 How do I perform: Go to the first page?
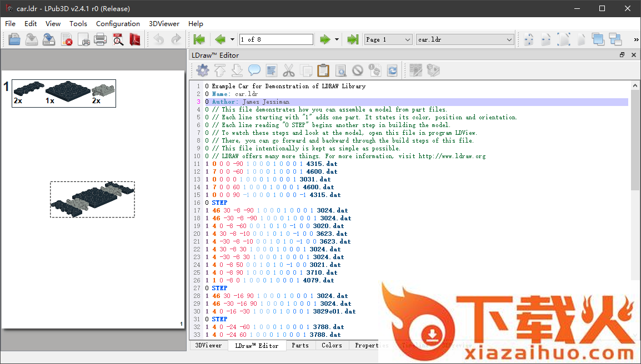click(199, 39)
